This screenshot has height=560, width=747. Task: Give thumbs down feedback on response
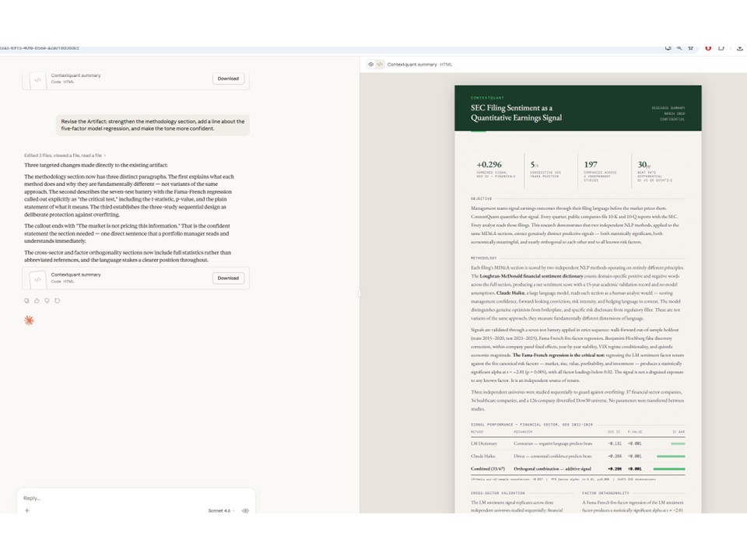pos(47,300)
